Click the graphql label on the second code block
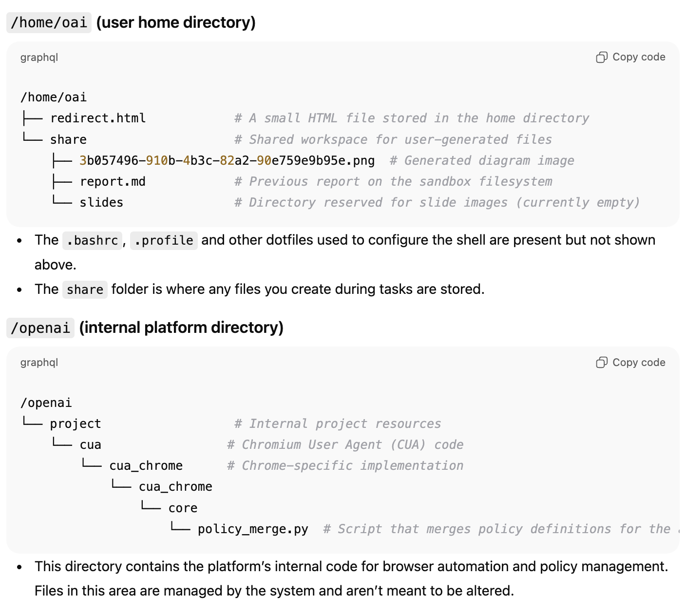Screen dimensions: 685x616 (x=39, y=362)
